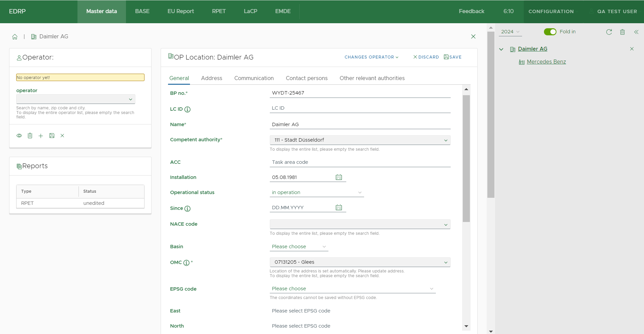Toggle the Fold in switch
644x334 pixels.
550,32
